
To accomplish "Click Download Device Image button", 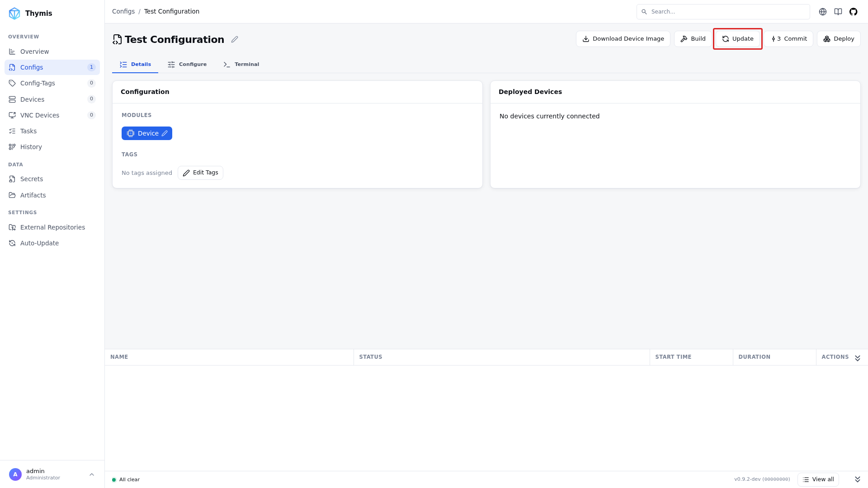I will click(623, 39).
